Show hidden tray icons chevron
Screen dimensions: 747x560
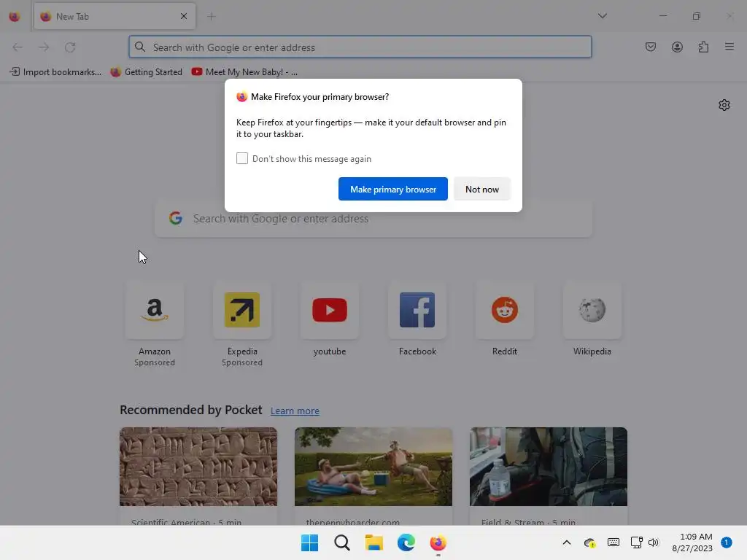566,542
